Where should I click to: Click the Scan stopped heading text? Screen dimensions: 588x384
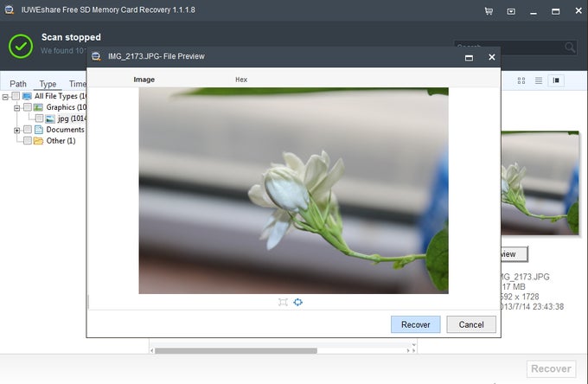[71, 37]
